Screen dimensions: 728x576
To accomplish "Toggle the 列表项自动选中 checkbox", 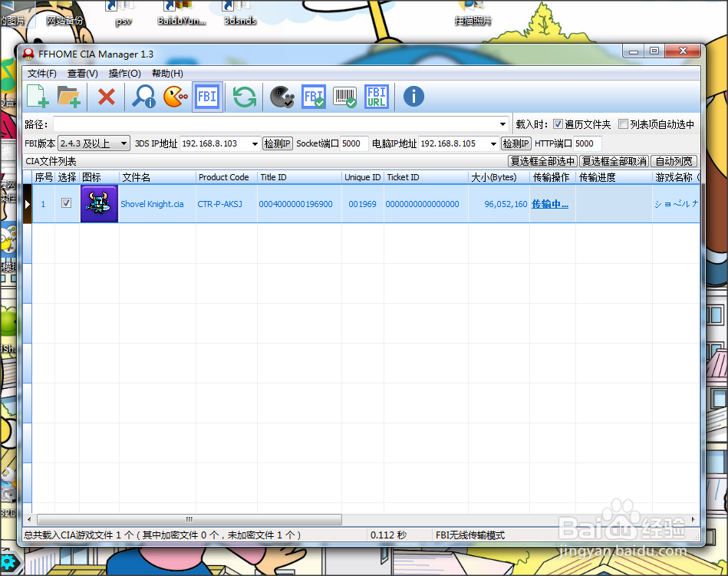I will 623,124.
